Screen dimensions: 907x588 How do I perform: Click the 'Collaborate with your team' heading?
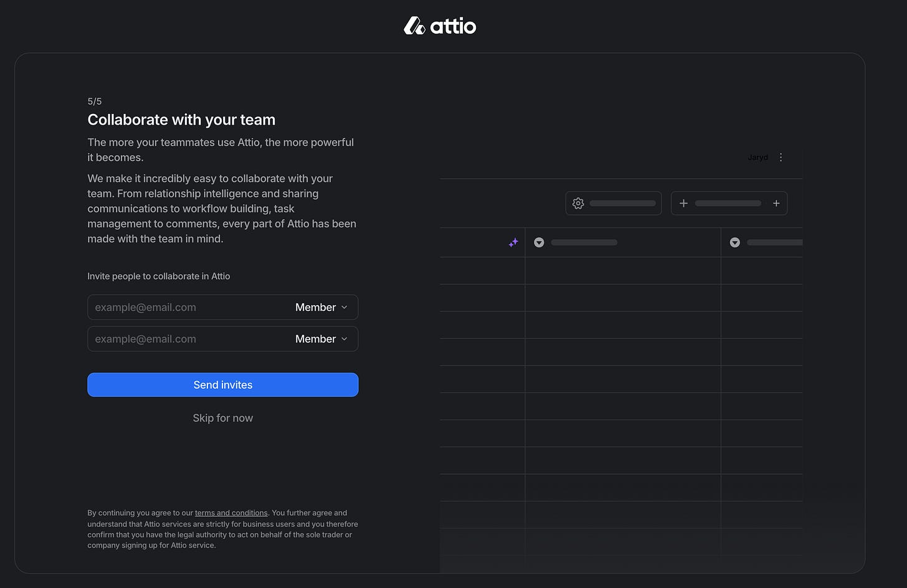point(181,120)
